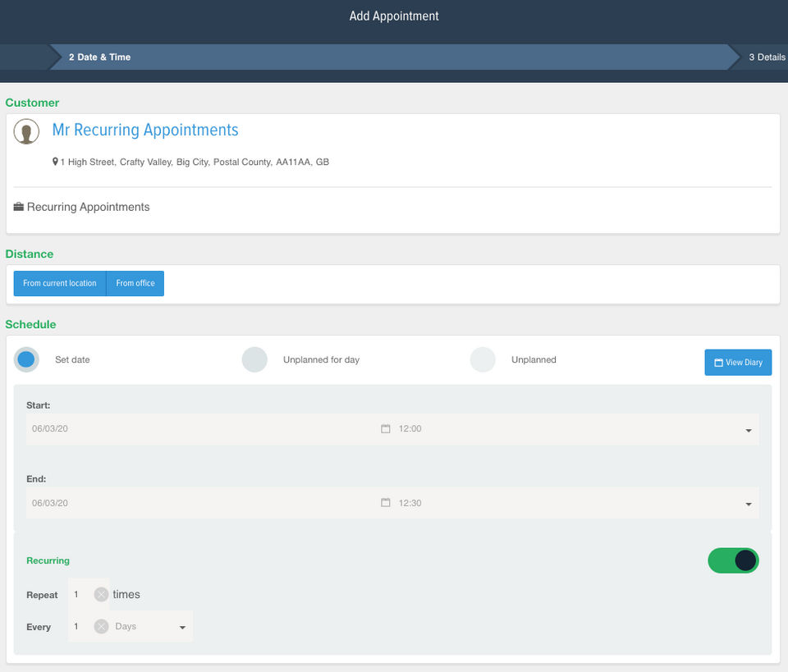Open the Mr Recurring Appointments customer link

point(145,130)
